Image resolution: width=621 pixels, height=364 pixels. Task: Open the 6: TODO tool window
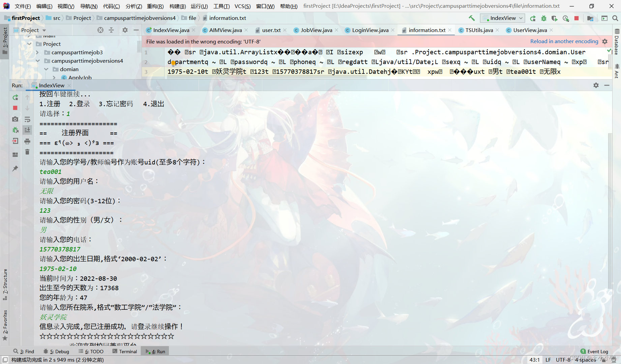coord(91,351)
